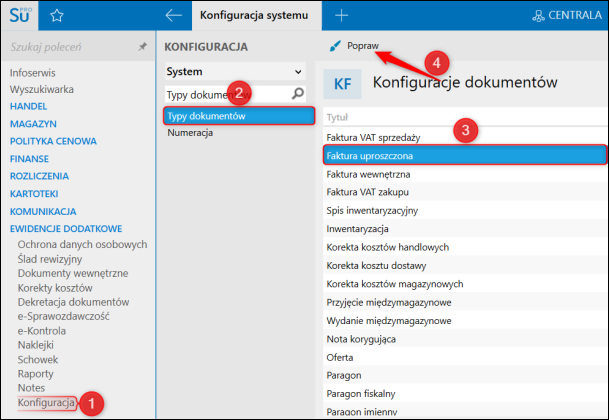Click the CENTRALA branch icon

pos(538,16)
